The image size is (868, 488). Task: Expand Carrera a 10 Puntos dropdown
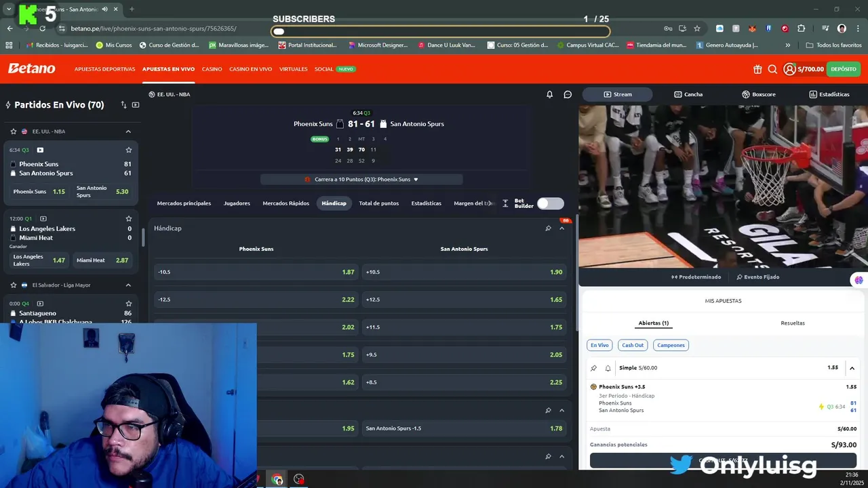pyautogui.click(x=361, y=180)
